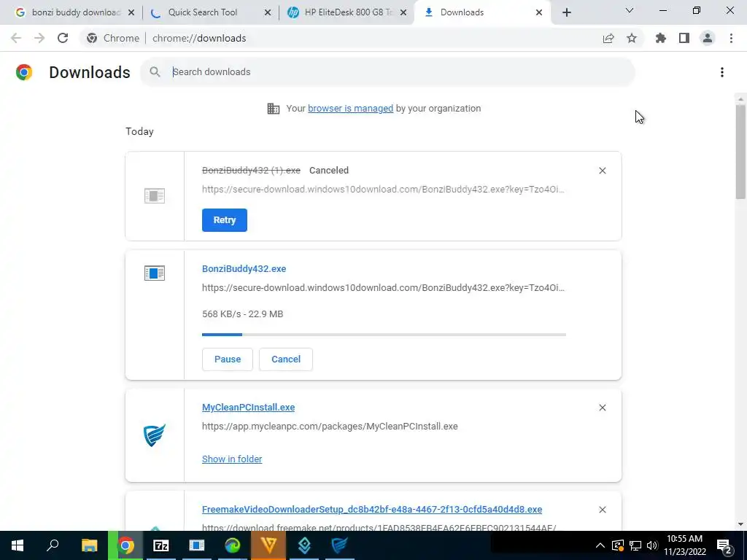Open the BonziBuddy432.exe file link
The image size is (747, 560).
244,268
